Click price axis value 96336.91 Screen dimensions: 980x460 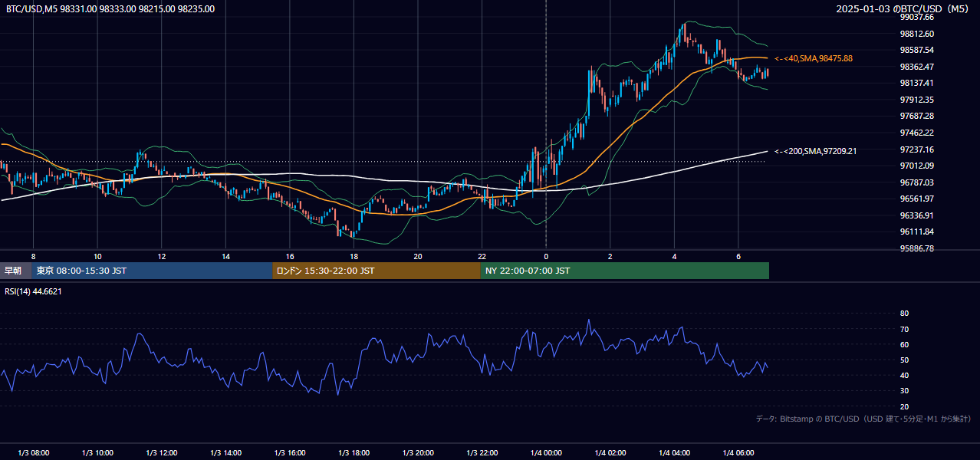(917, 215)
